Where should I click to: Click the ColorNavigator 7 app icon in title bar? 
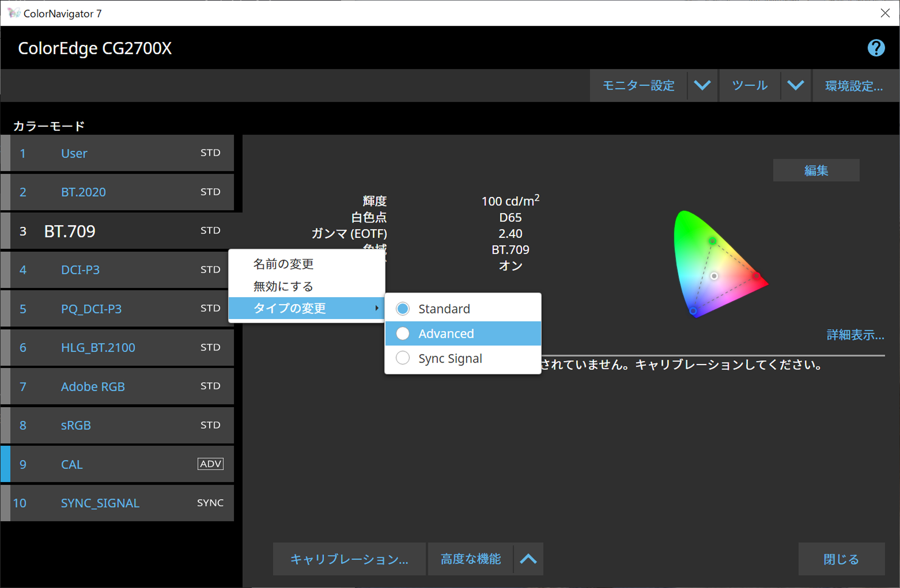[13, 13]
